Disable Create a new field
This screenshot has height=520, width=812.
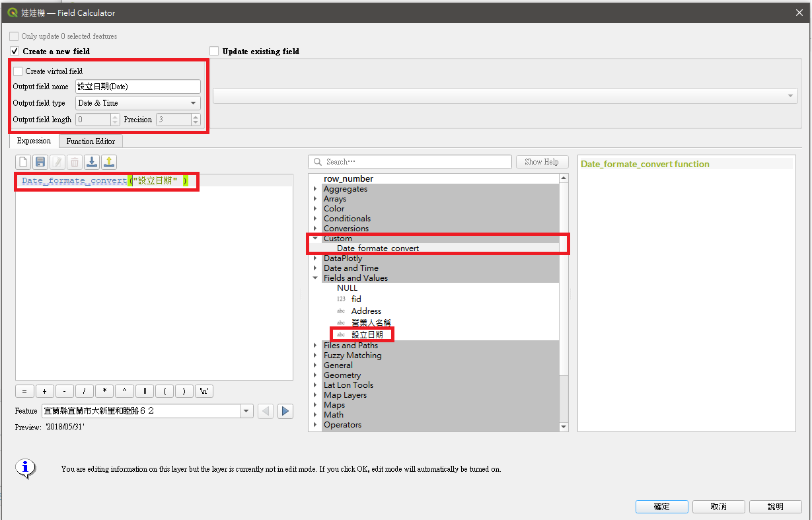tap(14, 51)
